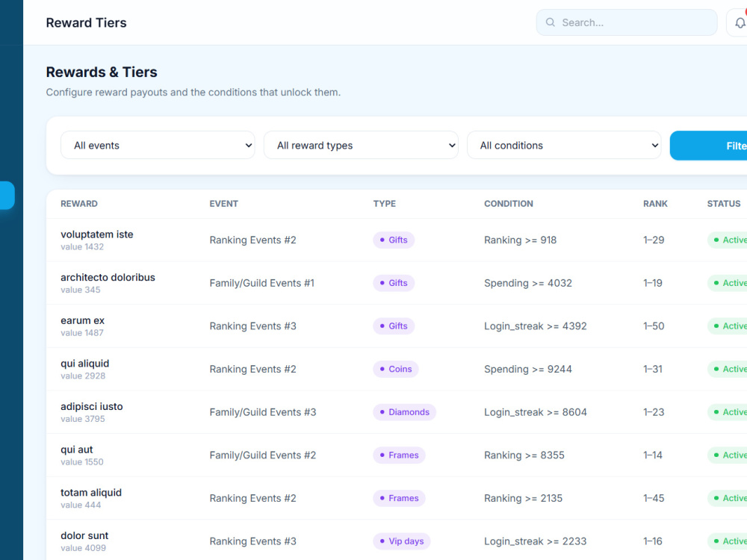Click the RANK column header
Screen dimensions: 747x560
tap(655, 204)
